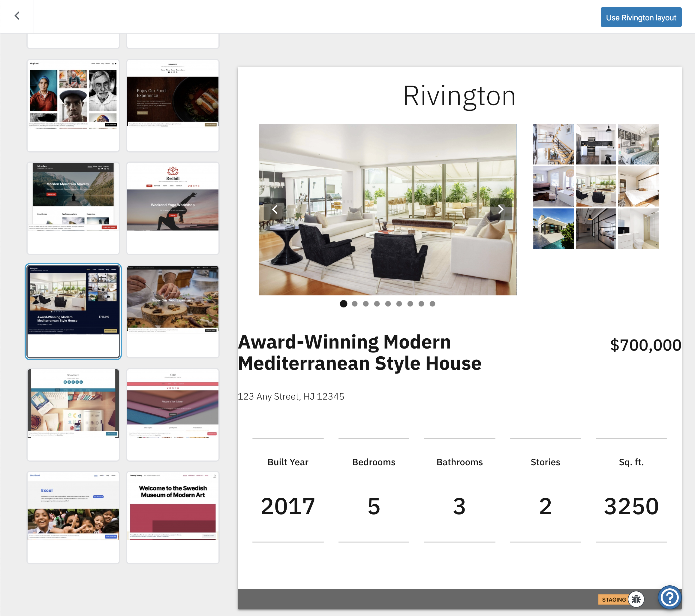
Task: Click the back arrow icon
Action: click(x=17, y=16)
